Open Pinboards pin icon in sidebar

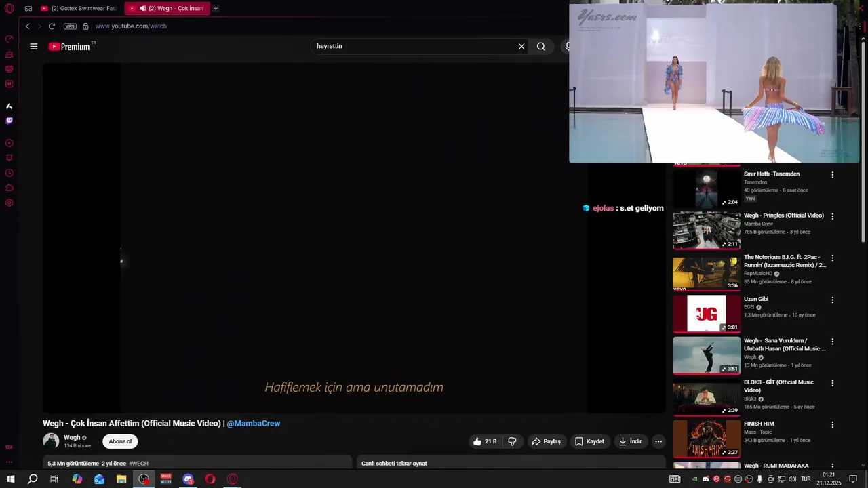coord(9,158)
